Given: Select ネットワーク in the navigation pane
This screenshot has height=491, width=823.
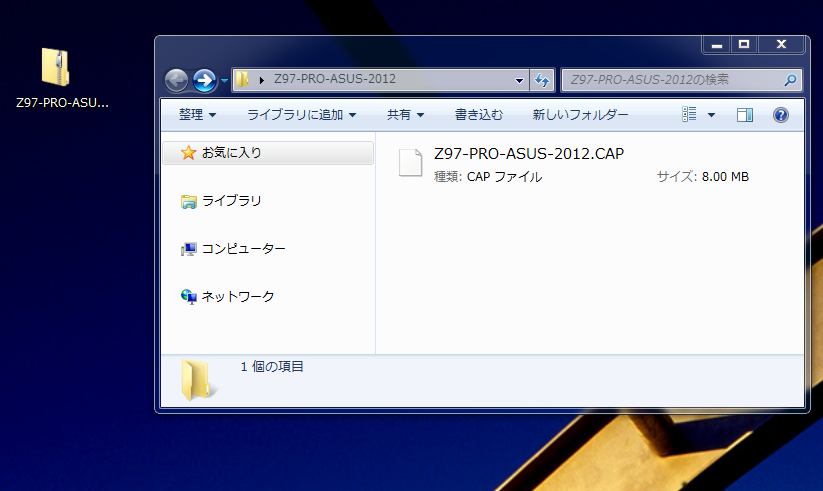Looking at the screenshot, I should 227,297.
